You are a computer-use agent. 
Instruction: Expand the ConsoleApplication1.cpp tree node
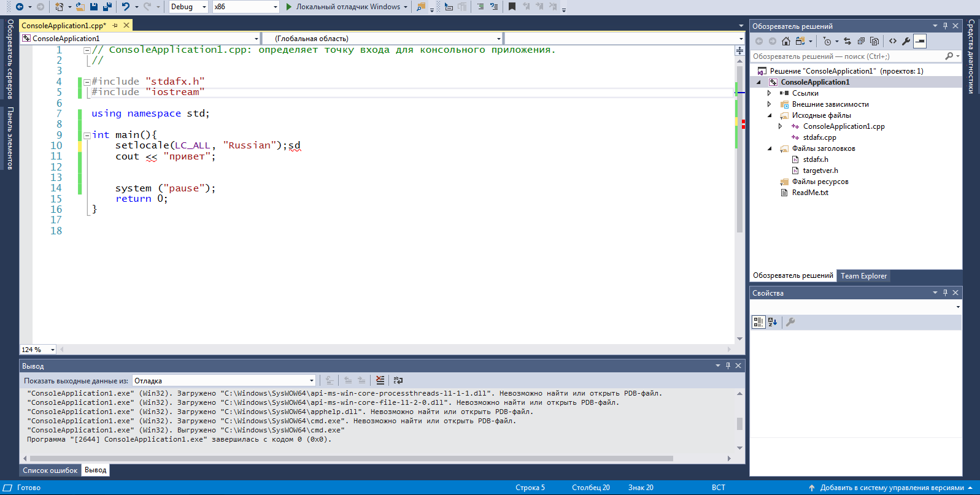(x=781, y=126)
